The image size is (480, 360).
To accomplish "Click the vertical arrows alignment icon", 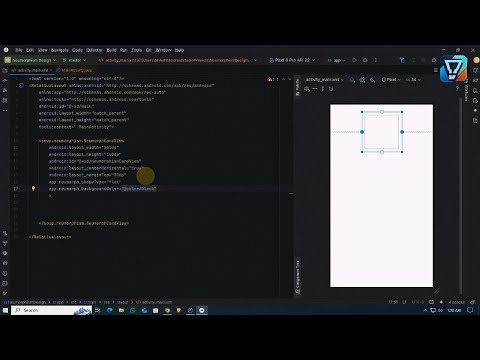I will tap(323, 89).
